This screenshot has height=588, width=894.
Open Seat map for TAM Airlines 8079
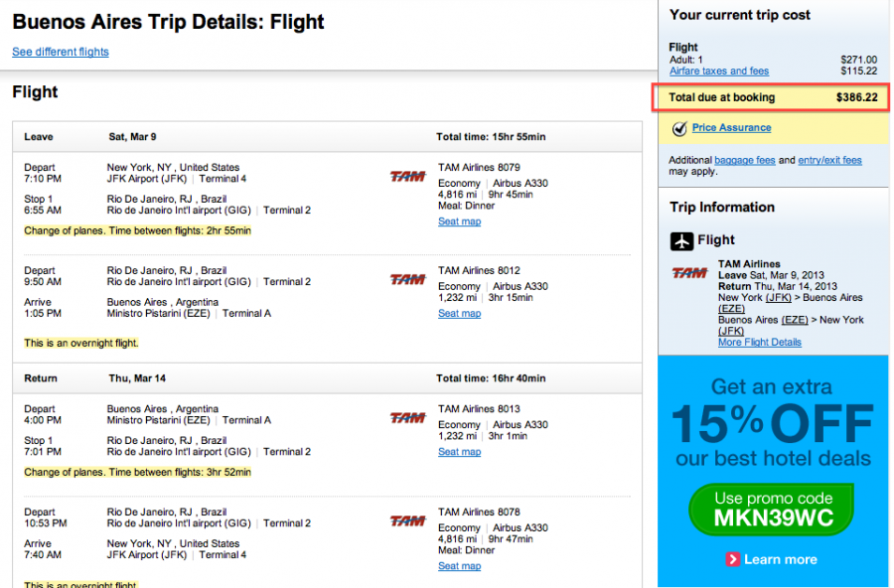tap(460, 221)
